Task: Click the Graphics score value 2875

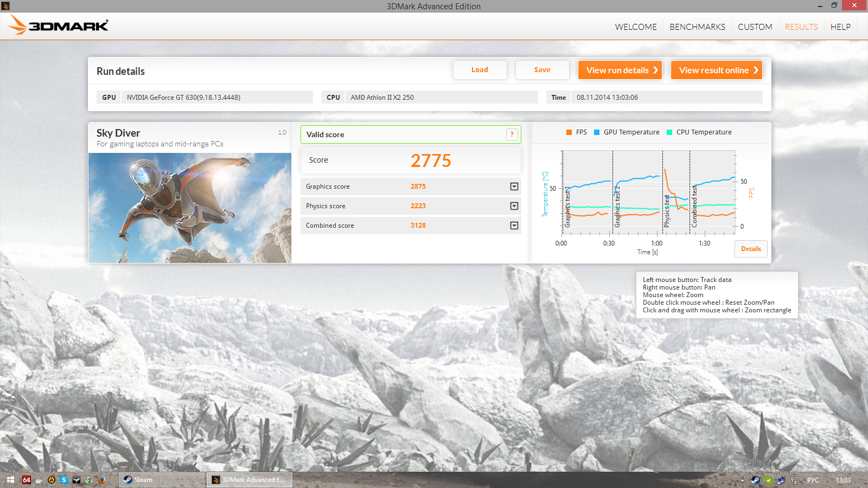Action: click(418, 187)
